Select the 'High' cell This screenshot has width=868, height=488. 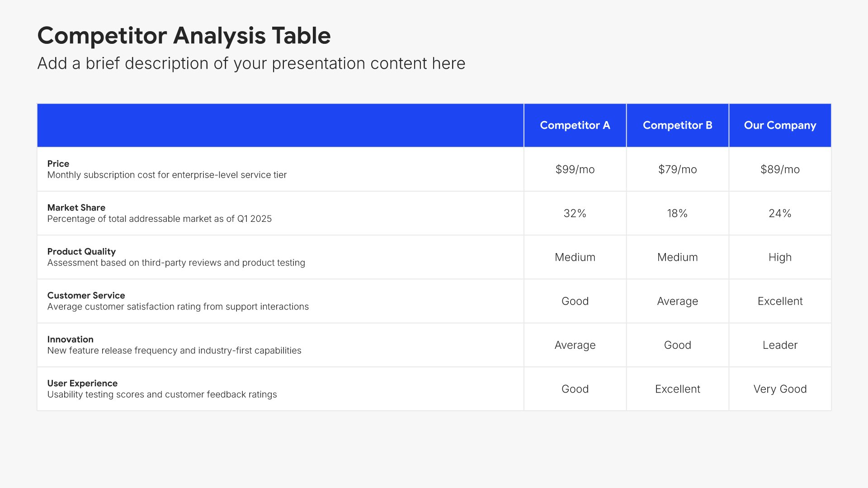780,257
